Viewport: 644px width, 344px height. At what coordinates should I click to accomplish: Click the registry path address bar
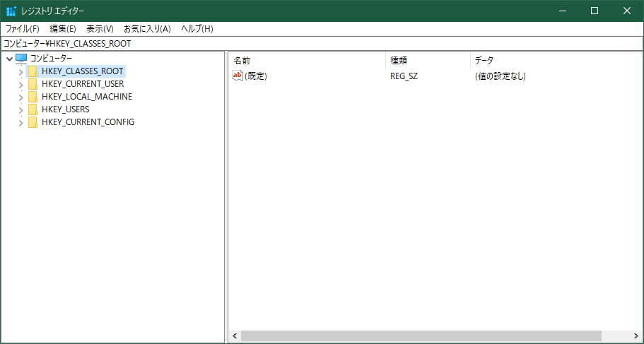[322, 43]
